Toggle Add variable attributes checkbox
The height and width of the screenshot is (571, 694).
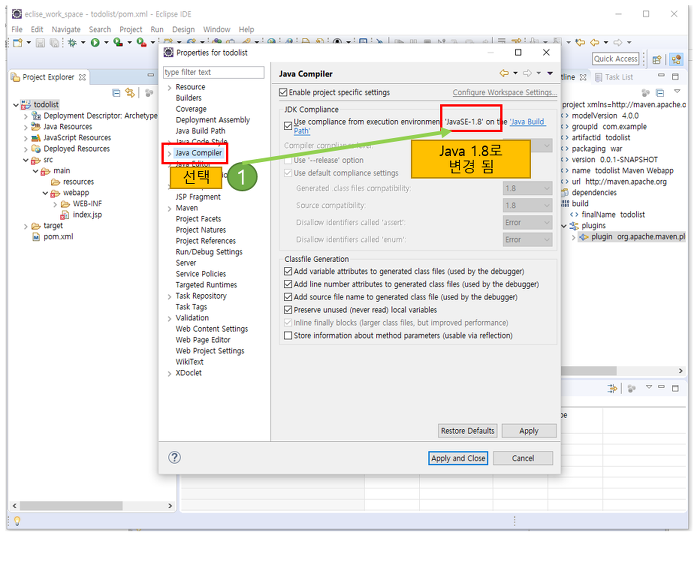coord(288,271)
